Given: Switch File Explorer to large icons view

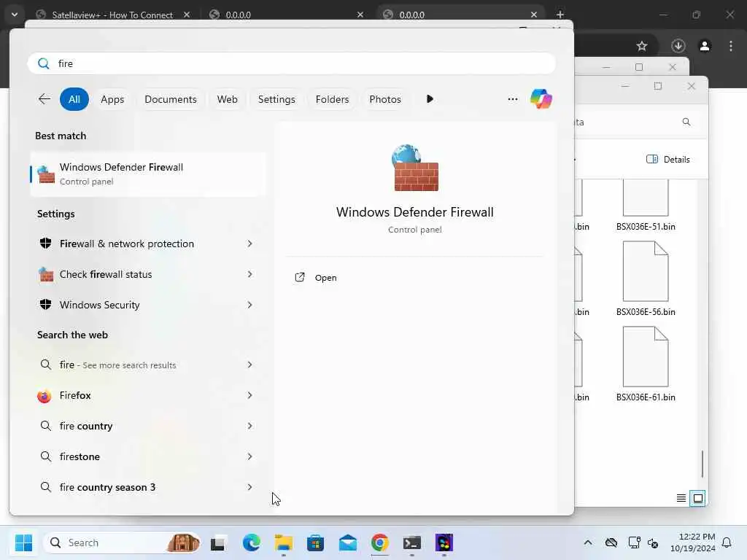Looking at the screenshot, I should tap(697, 498).
